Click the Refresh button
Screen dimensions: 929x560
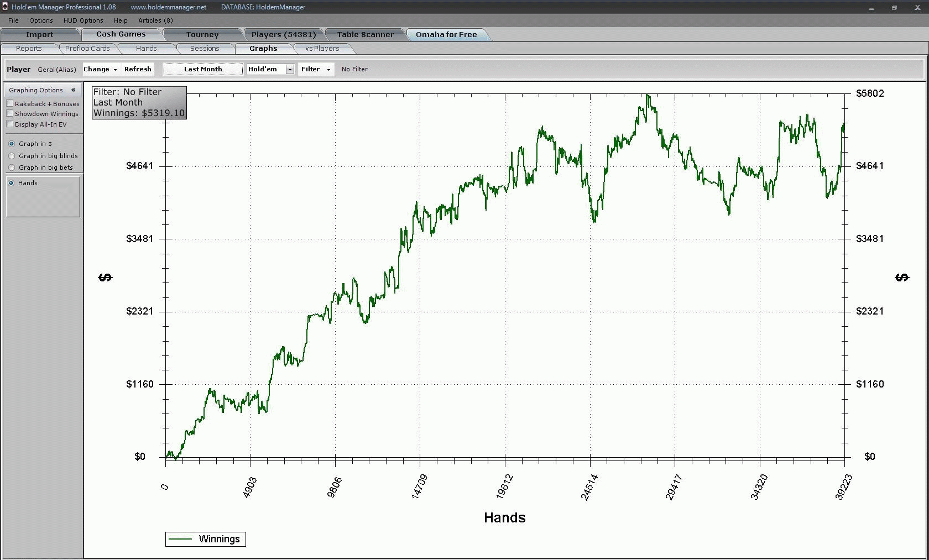[x=138, y=69]
